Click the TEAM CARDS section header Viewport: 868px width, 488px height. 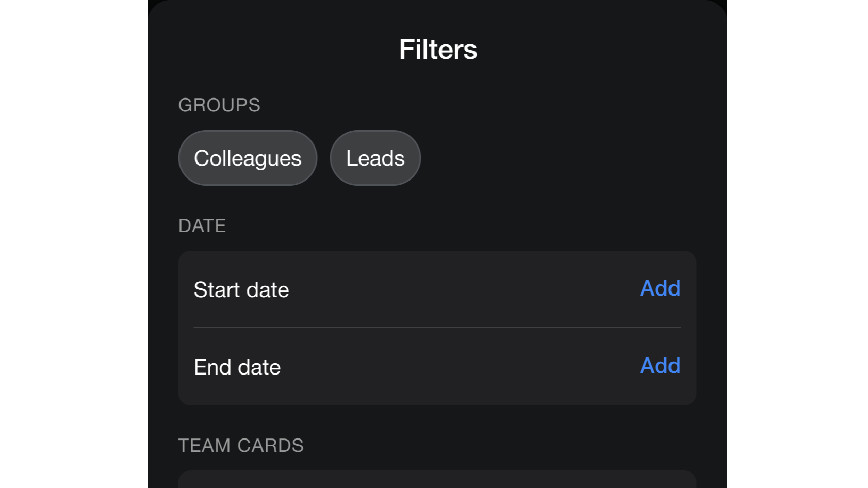[241, 446]
